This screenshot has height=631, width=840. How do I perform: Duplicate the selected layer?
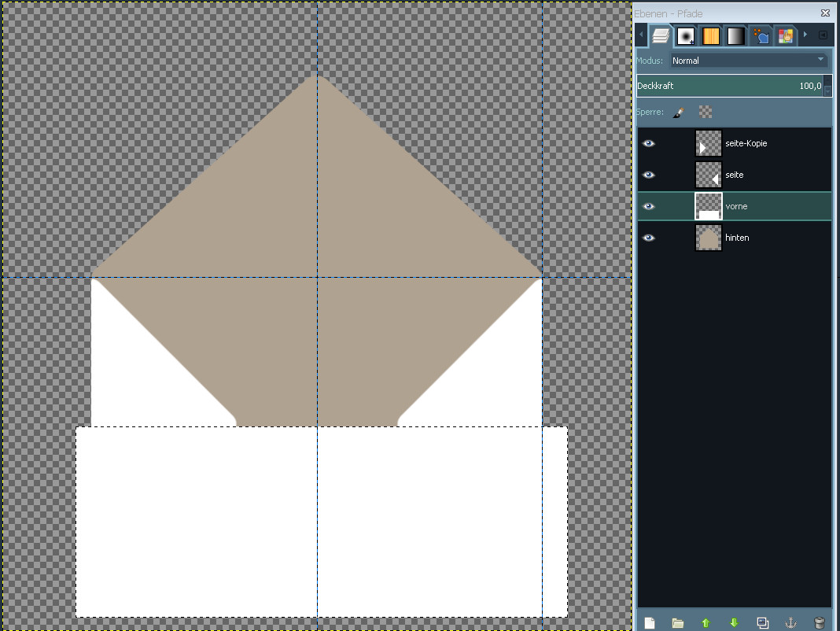762,623
